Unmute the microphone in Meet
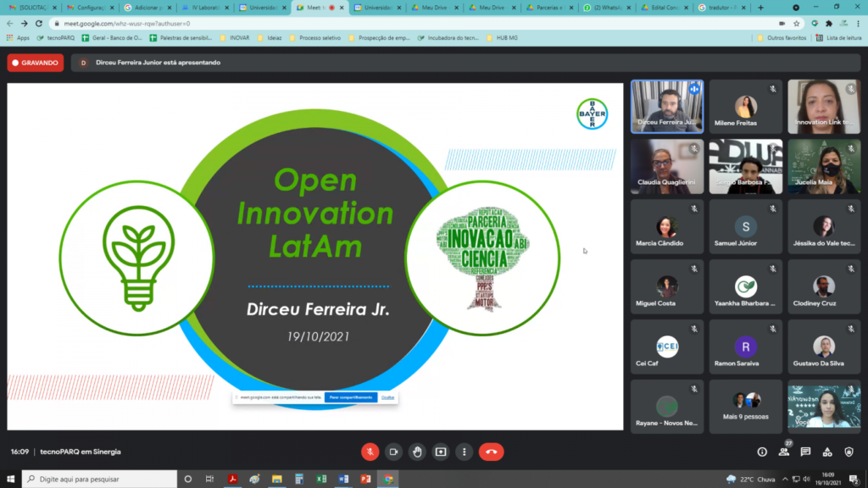 pyautogui.click(x=370, y=452)
